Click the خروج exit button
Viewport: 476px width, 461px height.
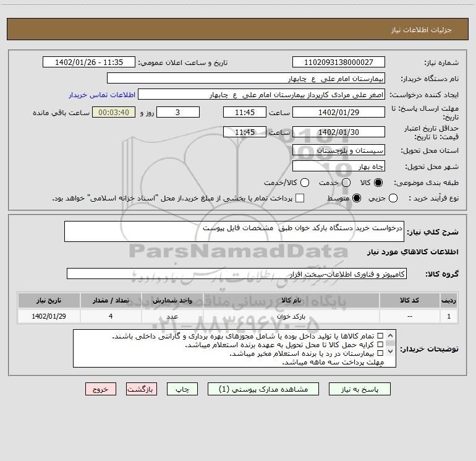point(101,389)
